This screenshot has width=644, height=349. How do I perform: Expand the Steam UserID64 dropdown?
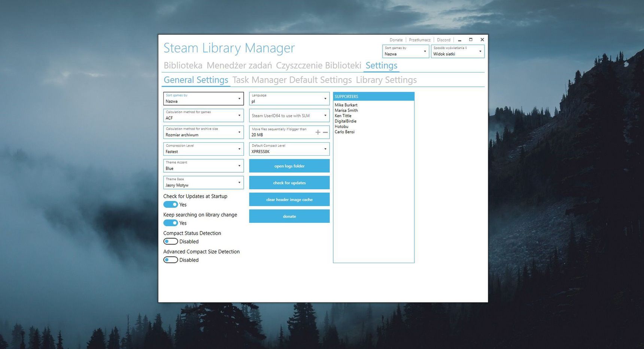pos(289,115)
